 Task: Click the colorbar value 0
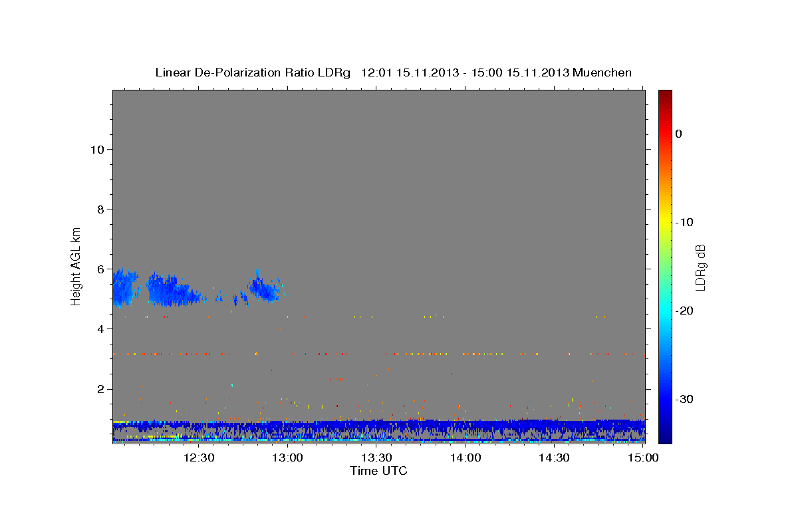point(678,134)
